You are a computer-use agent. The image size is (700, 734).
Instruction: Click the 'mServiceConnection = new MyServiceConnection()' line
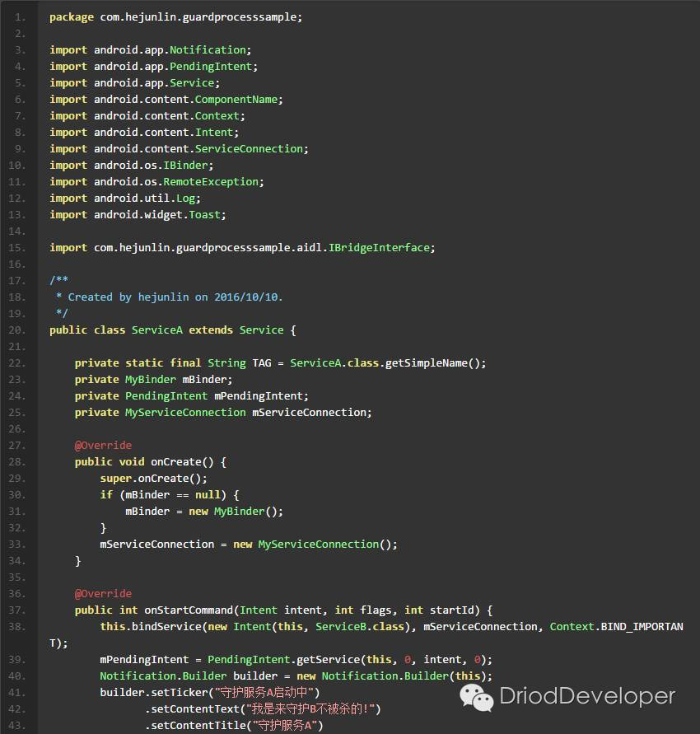249,545
